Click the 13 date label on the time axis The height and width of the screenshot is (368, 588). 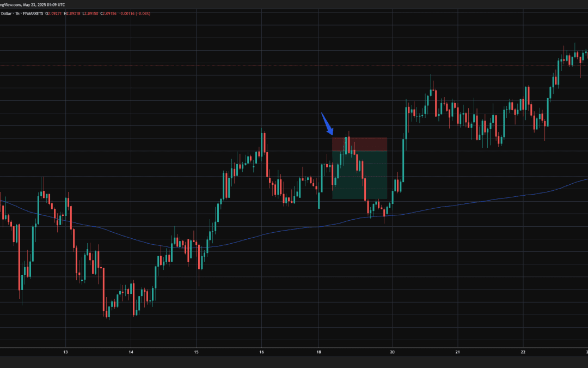pos(66,352)
